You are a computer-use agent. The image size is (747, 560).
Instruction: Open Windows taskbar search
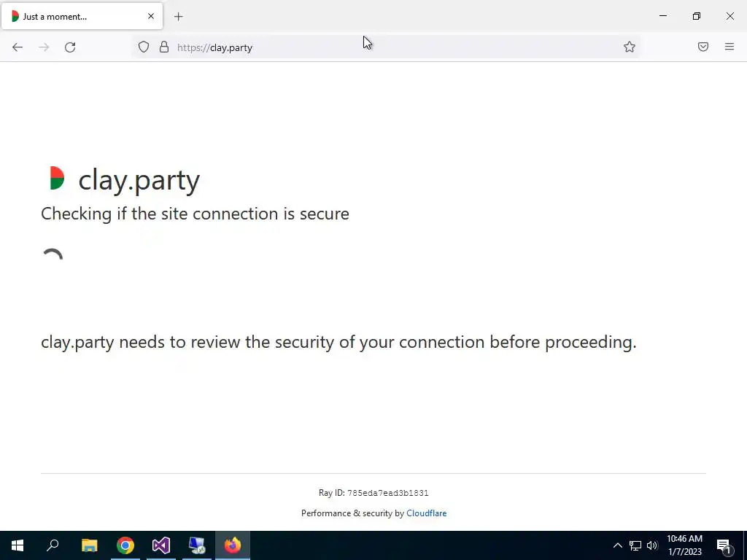53,545
